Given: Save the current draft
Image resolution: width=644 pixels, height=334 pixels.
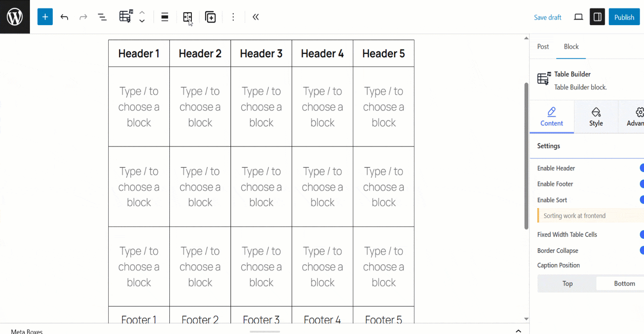Looking at the screenshot, I should pos(547,17).
